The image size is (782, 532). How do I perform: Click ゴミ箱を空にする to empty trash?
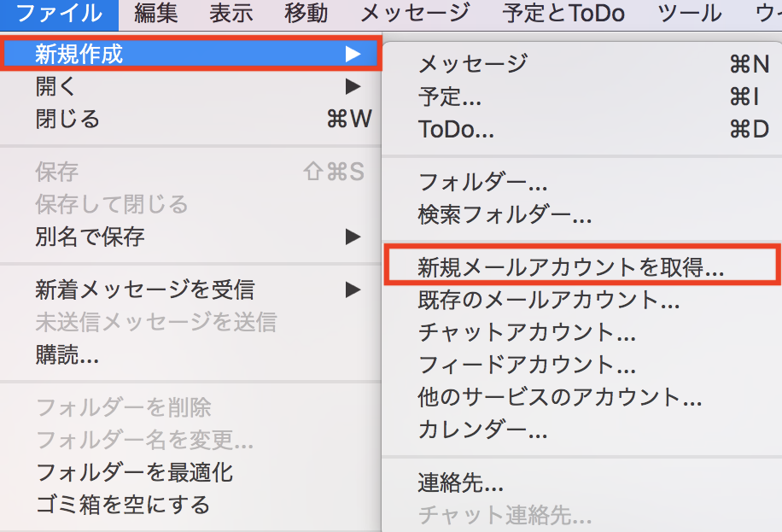coord(123,505)
